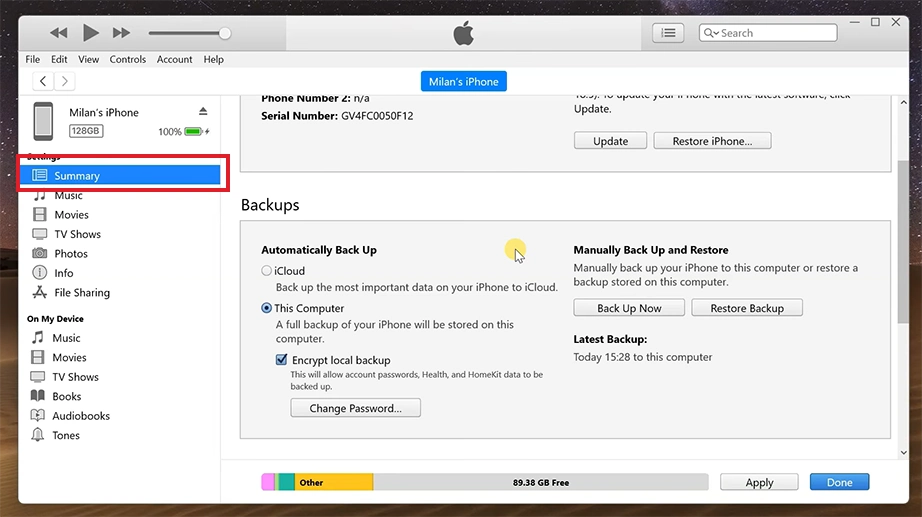
Task: Open File Sharing in the sidebar
Action: [82, 292]
